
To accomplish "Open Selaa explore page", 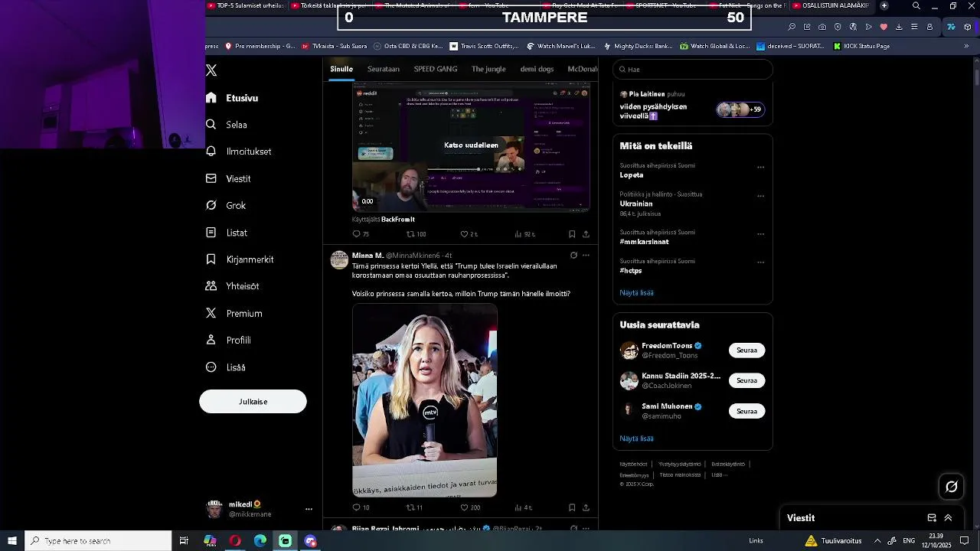I will (x=227, y=125).
